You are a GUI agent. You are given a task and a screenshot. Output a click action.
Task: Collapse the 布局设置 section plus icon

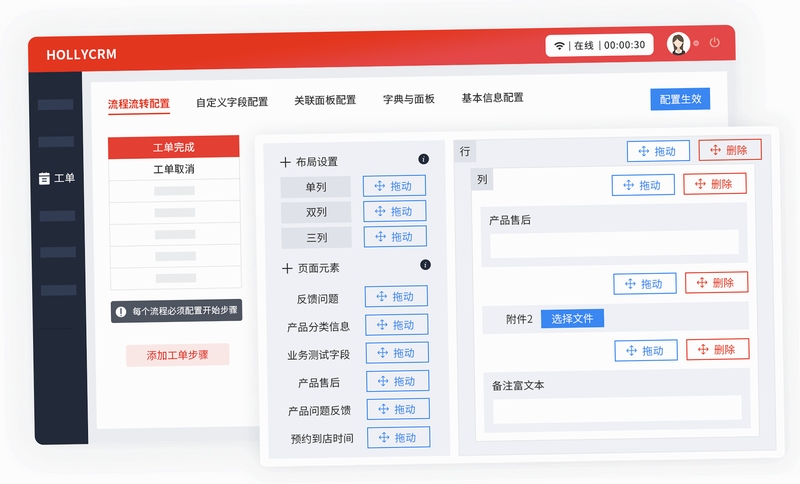coord(285,163)
